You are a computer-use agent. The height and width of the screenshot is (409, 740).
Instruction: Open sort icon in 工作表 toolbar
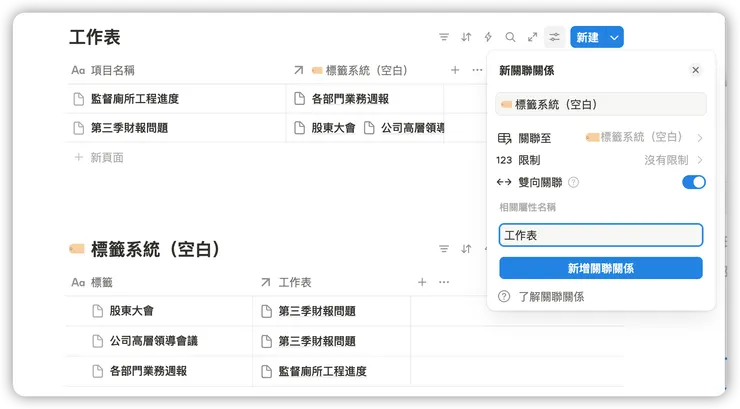466,37
